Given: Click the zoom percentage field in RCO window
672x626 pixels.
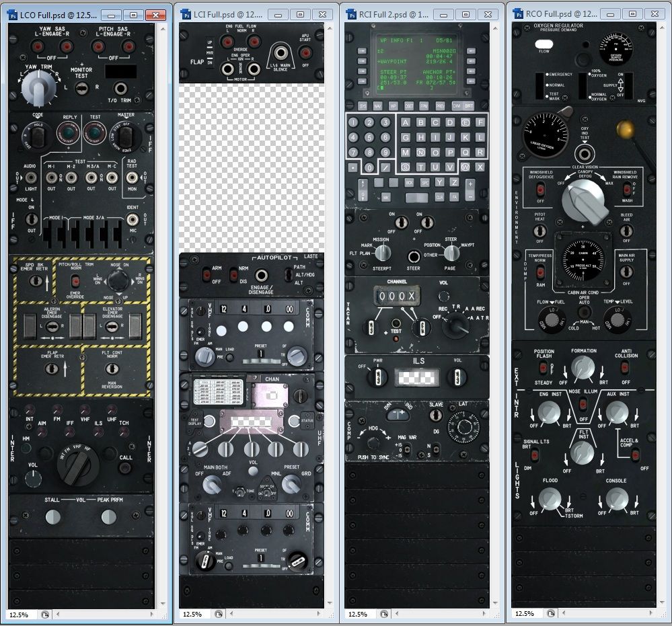Looking at the screenshot, I should [x=527, y=613].
